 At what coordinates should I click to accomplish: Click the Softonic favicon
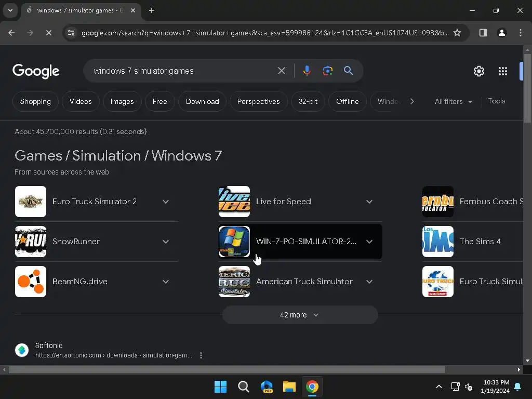(x=22, y=350)
